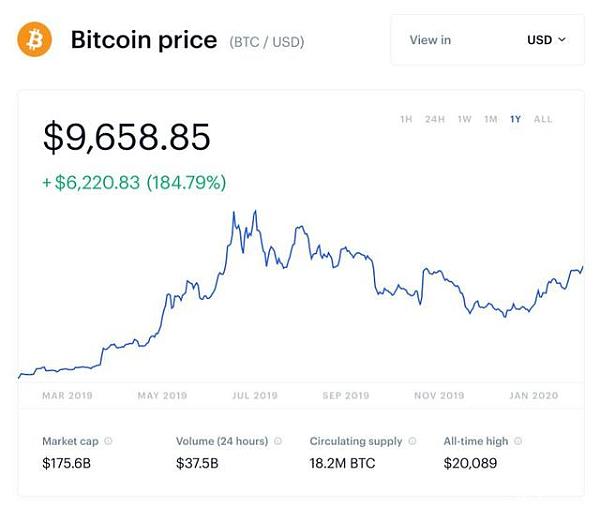The image size is (600, 507).
Task: Switch the chart to ALL time
Action: click(543, 119)
